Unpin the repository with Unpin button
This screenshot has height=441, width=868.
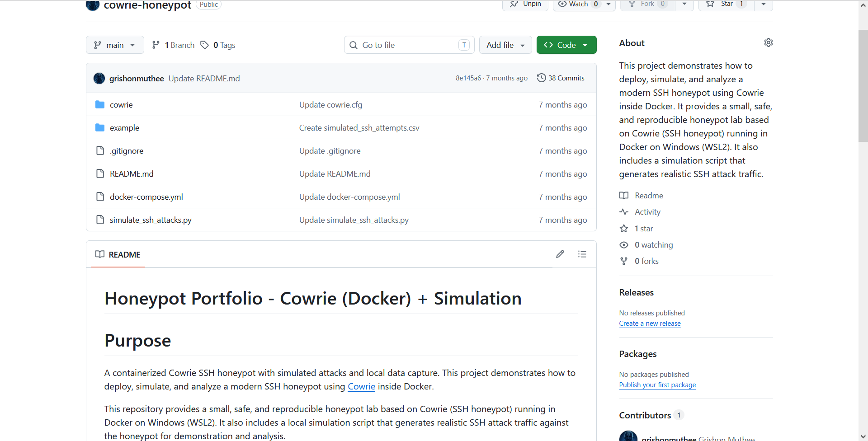click(525, 4)
